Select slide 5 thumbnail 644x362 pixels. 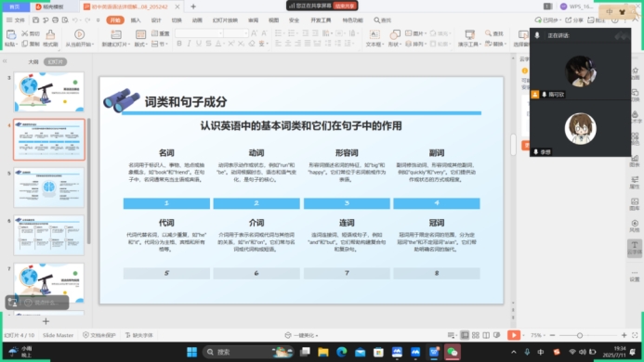click(49, 187)
